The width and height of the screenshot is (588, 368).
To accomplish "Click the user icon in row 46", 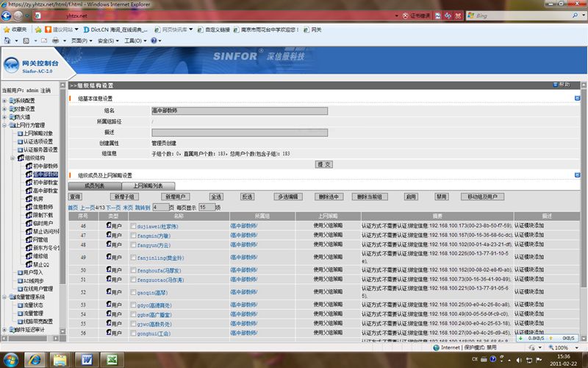I will click(110, 224).
